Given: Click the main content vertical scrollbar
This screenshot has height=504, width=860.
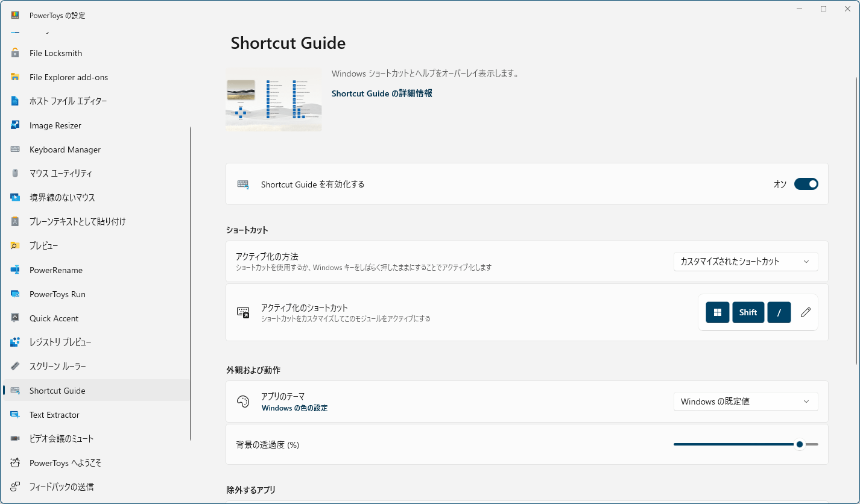Looking at the screenshot, I should (856, 220).
